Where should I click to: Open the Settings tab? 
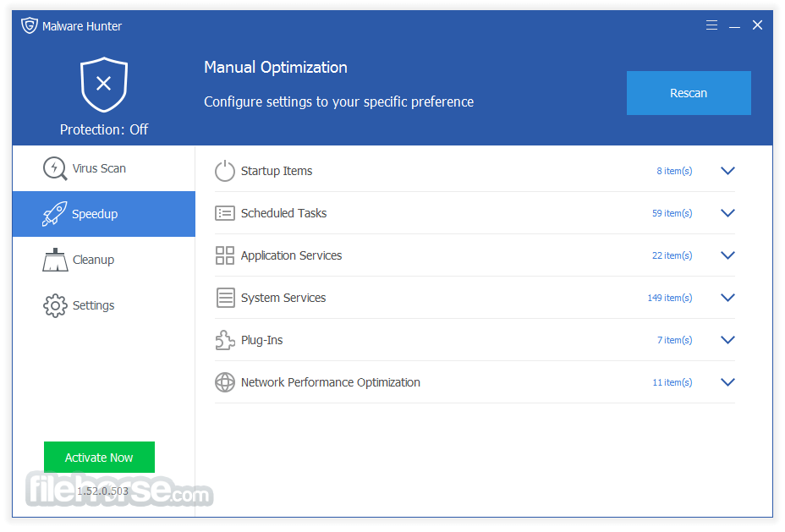pos(104,305)
